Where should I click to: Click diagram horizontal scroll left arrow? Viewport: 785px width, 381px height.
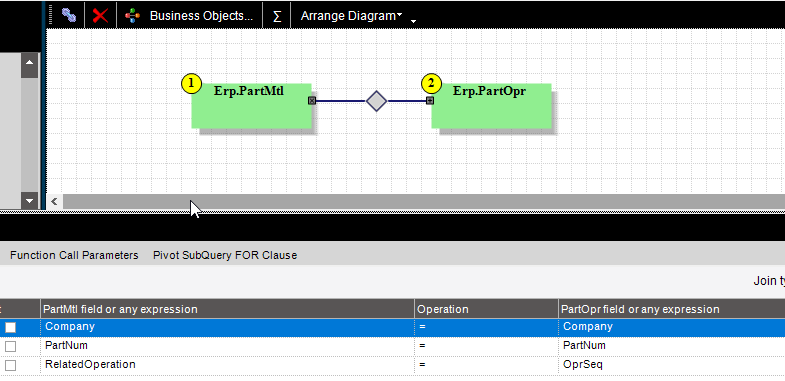coord(54,201)
